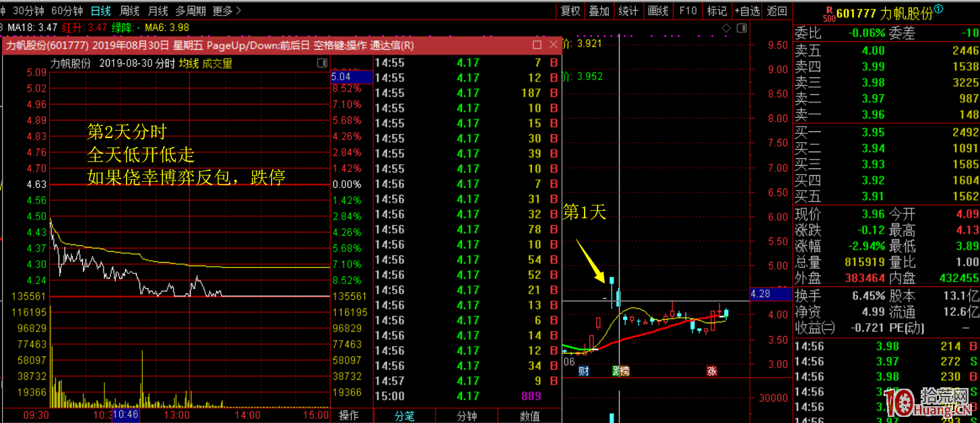
Task: Switch to the 数值 tab
Action: (x=530, y=416)
